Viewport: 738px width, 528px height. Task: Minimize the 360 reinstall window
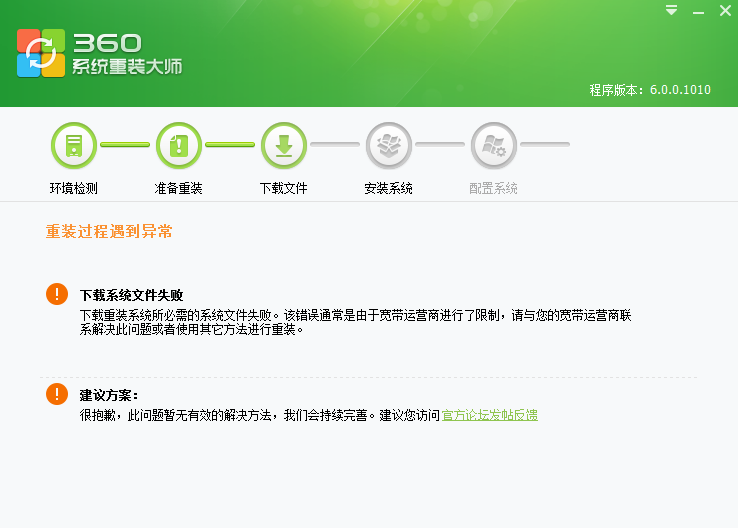[698, 13]
